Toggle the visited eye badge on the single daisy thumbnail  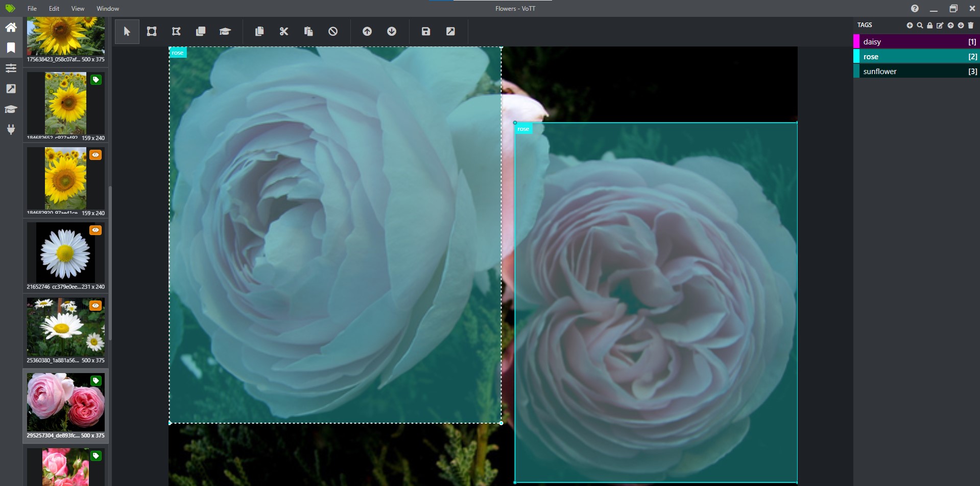click(95, 230)
